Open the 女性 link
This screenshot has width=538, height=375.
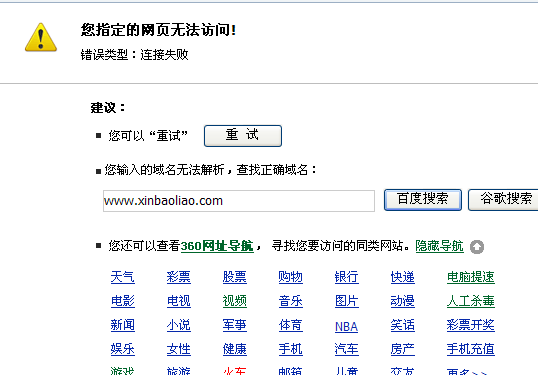179,349
